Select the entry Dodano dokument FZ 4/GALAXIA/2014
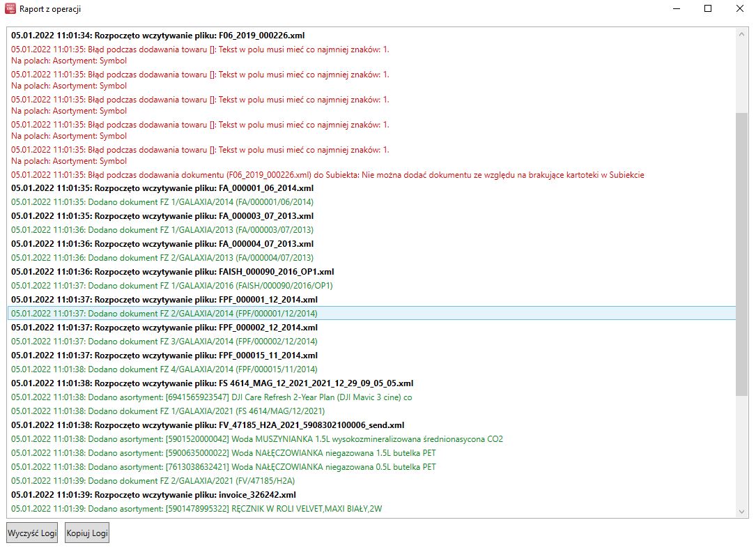The image size is (756, 550). [164, 369]
